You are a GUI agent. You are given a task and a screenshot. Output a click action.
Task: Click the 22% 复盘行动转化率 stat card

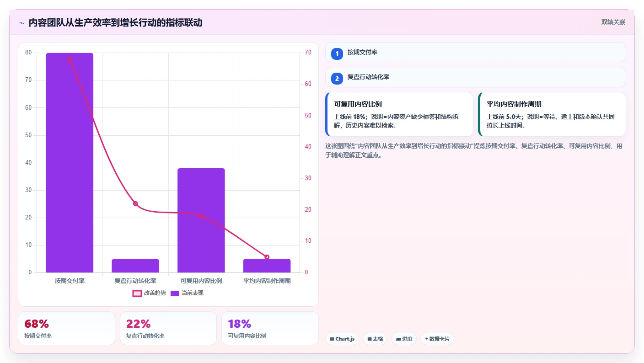click(x=168, y=328)
